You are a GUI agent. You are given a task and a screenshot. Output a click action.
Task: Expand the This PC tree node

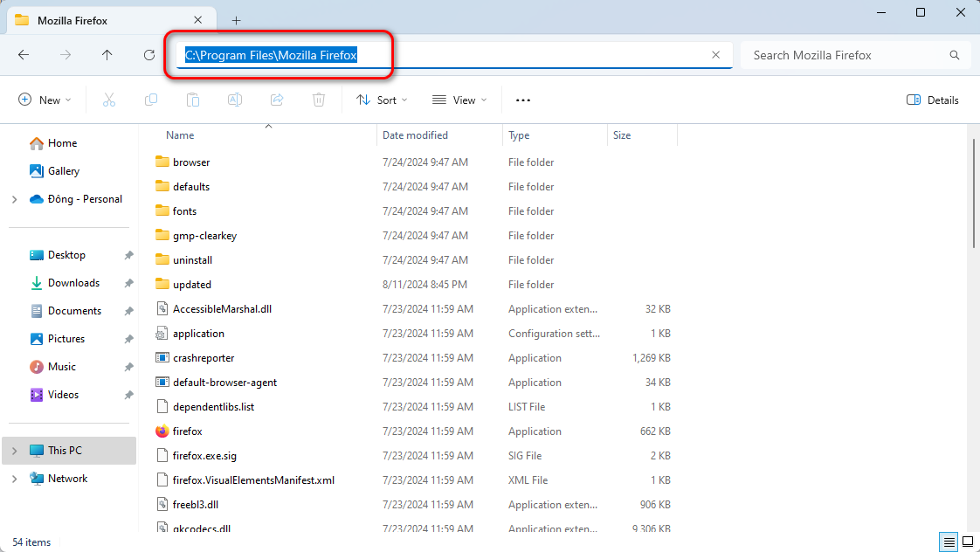click(x=14, y=451)
